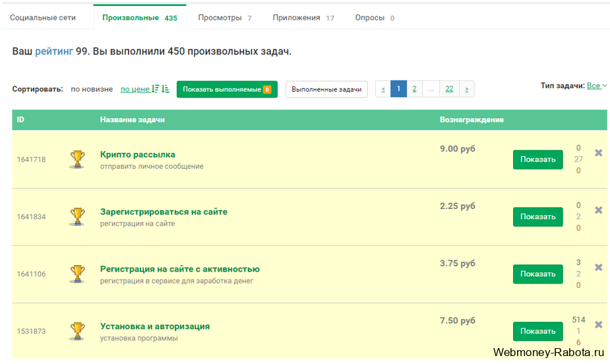The height and width of the screenshot is (364, 610).
Task: Sort by price descending icon
Action: click(x=156, y=89)
